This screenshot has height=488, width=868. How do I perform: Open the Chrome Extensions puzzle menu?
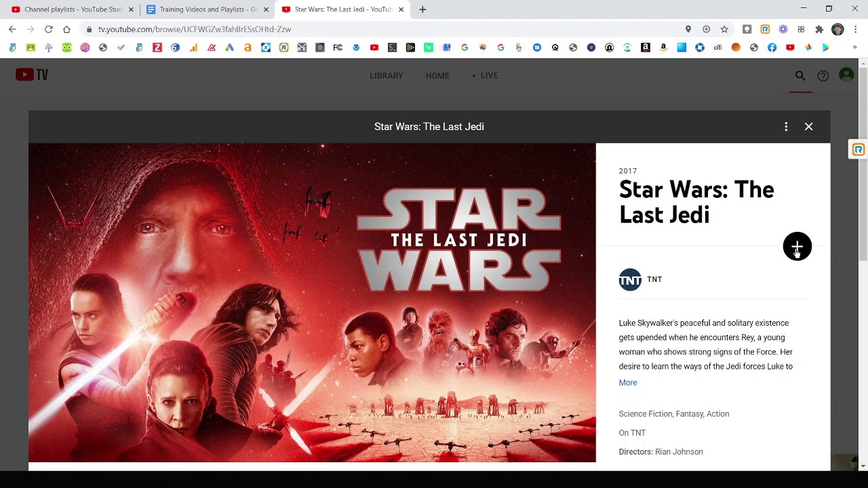(x=819, y=29)
